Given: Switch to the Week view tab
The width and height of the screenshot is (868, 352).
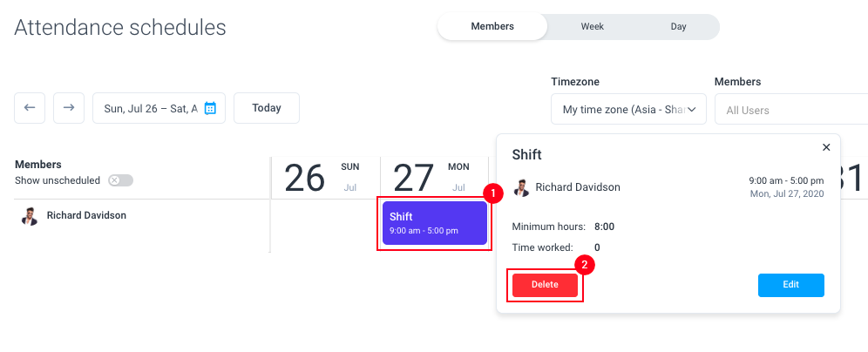Looking at the screenshot, I should pos(593,26).
